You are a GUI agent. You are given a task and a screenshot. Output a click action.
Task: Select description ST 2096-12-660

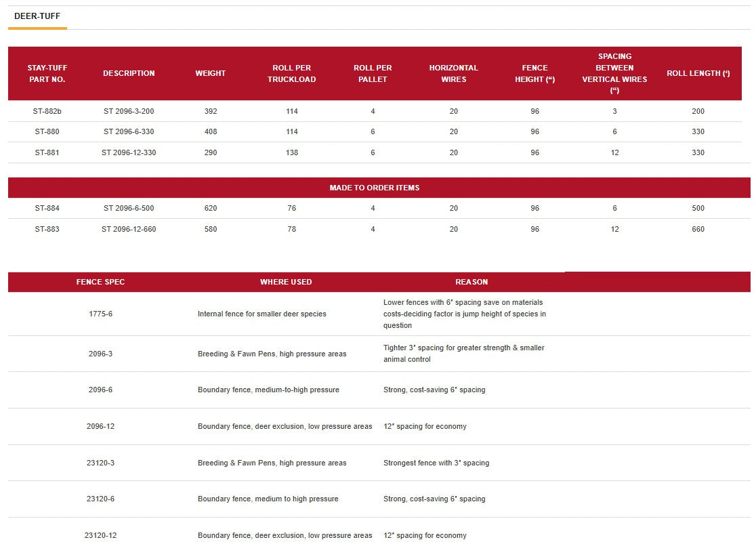[129, 229]
